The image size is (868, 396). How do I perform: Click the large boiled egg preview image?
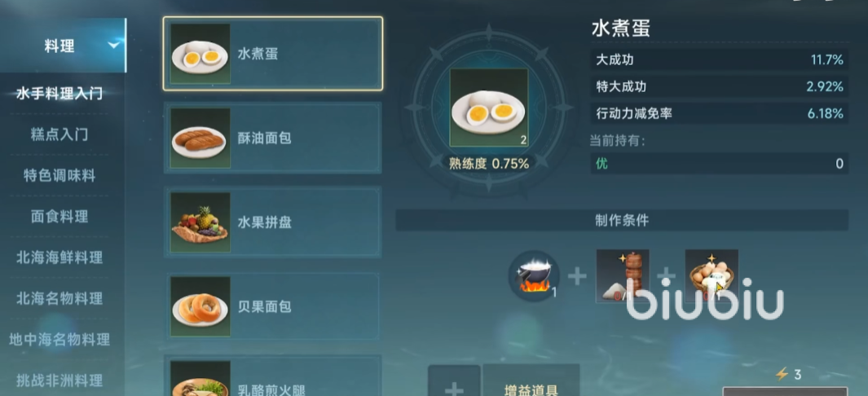(x=488, y=108)
